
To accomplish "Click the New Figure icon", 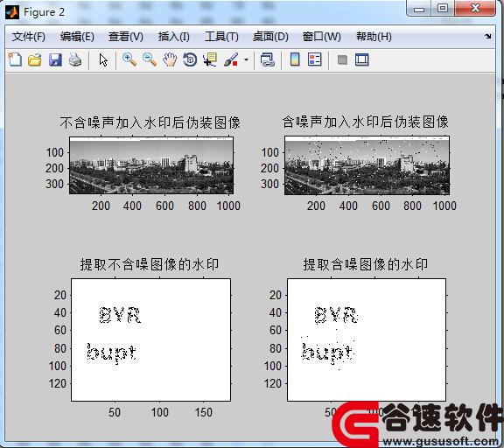I will click(x=15, y=59).
